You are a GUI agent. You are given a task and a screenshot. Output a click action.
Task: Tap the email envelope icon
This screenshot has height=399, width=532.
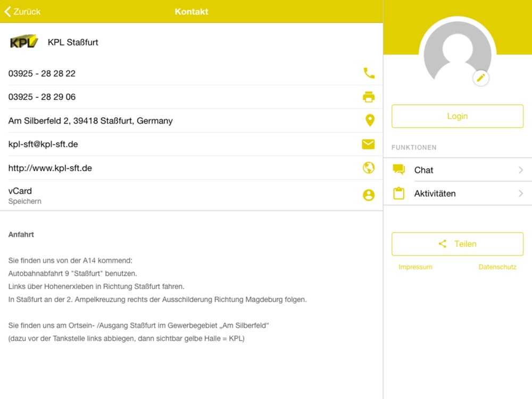(x=368, y=144)
